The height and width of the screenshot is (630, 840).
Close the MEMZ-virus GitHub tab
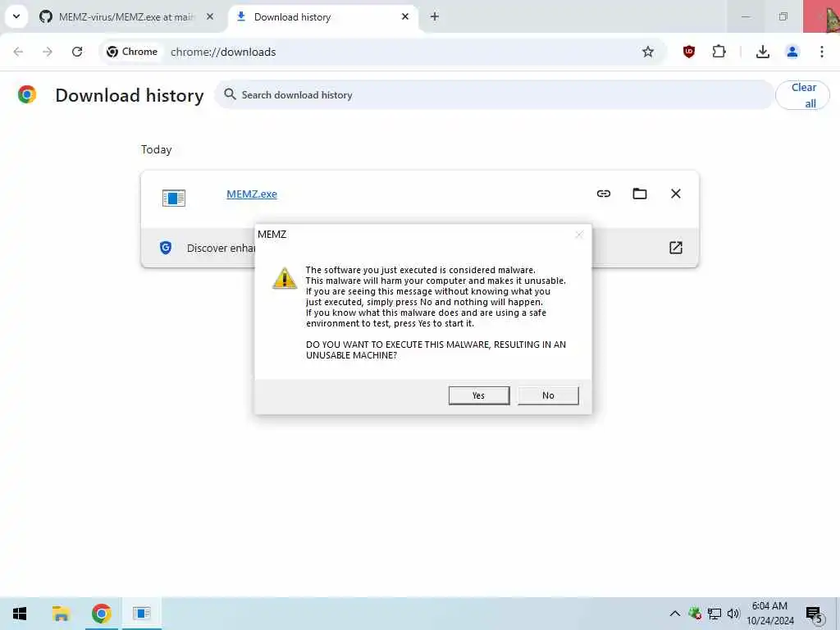[x=210, y=16]
